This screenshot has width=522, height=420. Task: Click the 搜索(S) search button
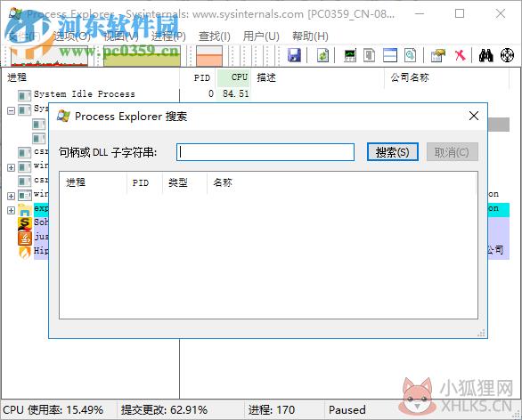tap(393, 152)
